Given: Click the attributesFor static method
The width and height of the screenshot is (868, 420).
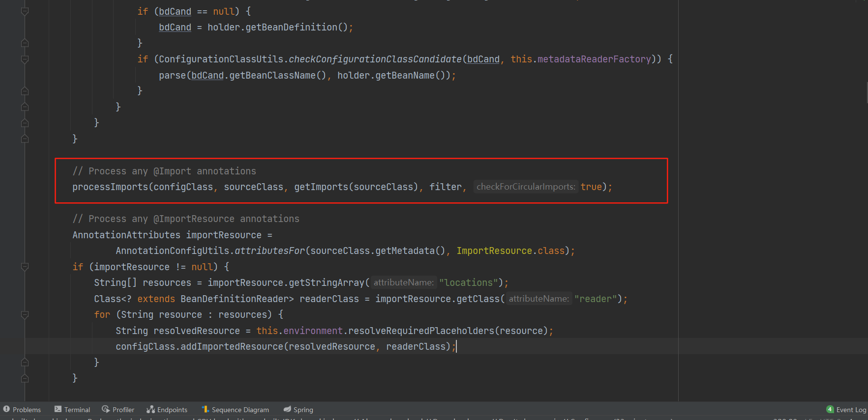Looking at the screenshot, I should pos(270,251).
